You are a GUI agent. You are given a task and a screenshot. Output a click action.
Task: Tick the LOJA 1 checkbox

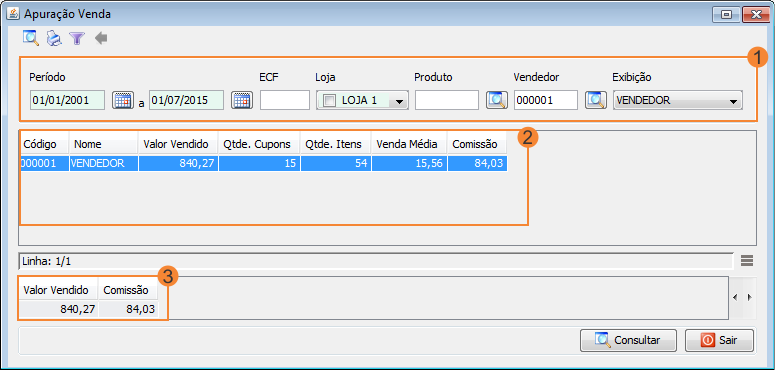pos(329,100)
